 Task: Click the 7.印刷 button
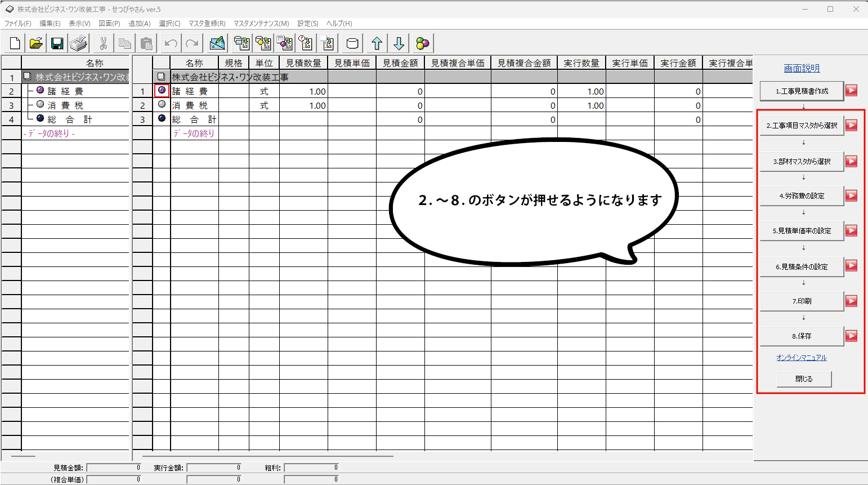pos(802,301)
